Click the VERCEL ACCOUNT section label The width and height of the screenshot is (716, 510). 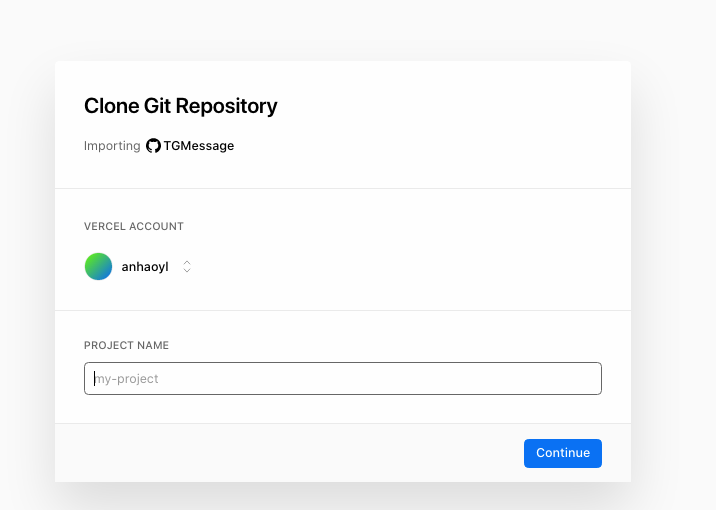pos(134,226)
